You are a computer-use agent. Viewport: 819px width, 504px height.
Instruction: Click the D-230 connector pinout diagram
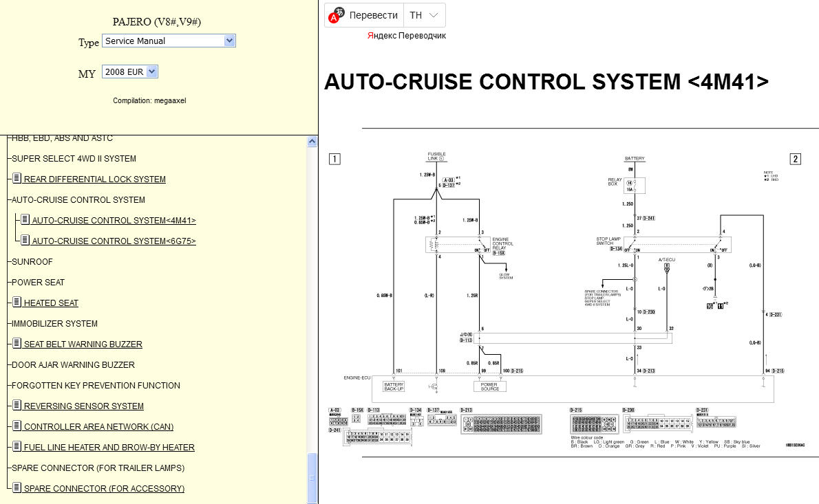point(658,423)
